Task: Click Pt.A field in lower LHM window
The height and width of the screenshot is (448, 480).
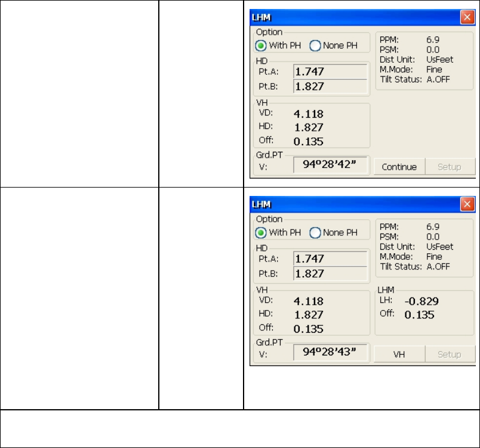Action: pyautogui.click(x=330, y=259)
